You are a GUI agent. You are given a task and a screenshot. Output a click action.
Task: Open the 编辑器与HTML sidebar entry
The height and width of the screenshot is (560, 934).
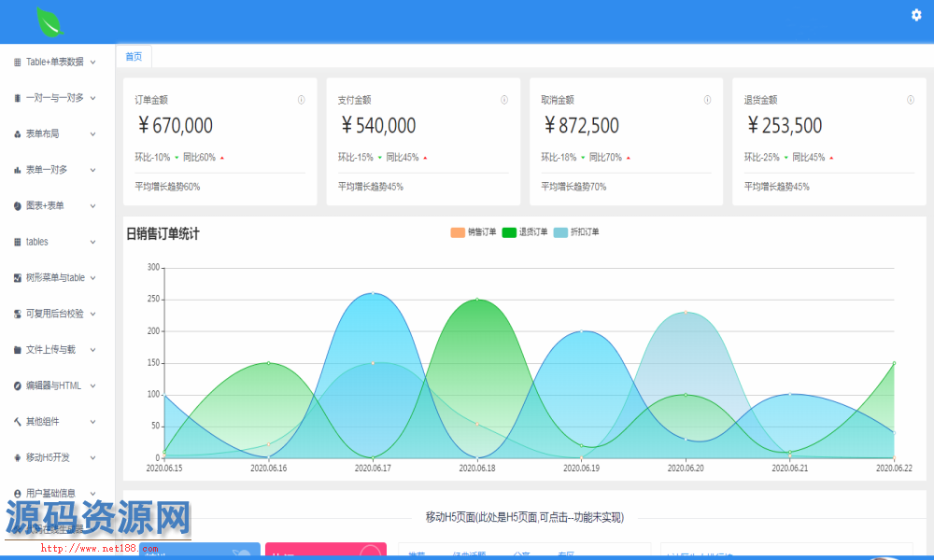(53, 385)
